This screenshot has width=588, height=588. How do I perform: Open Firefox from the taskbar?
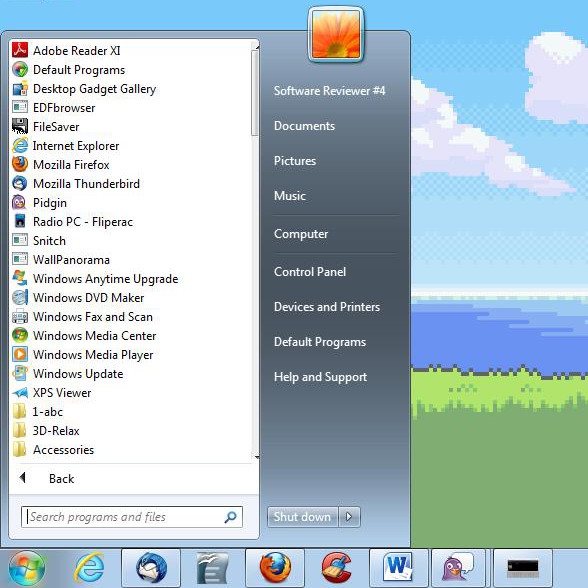(275, 568)
